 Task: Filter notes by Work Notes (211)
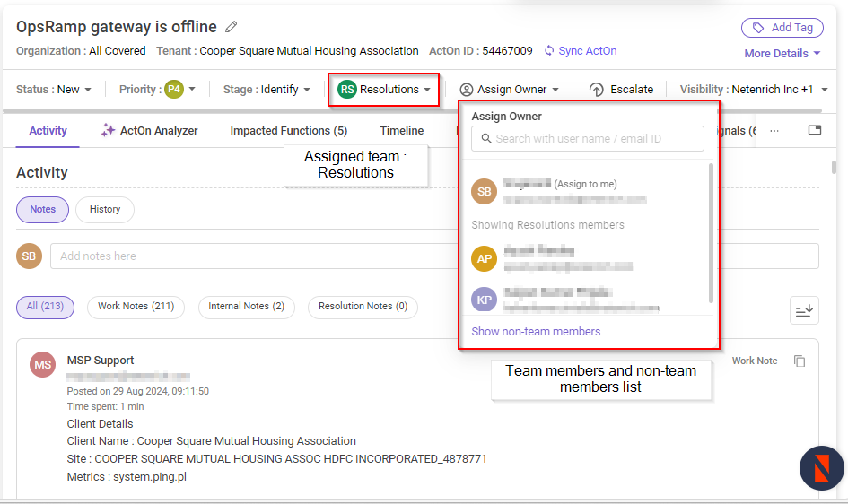tap(136, 307)
